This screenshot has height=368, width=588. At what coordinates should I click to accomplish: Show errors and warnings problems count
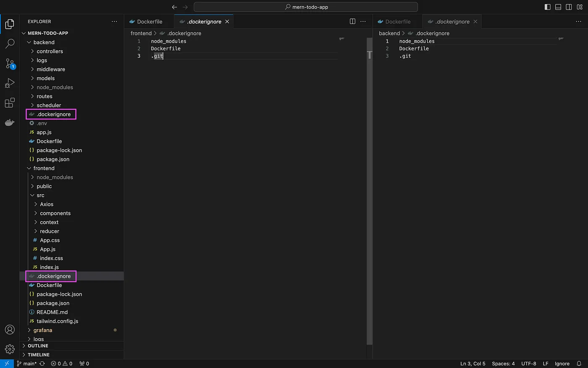[x=62, y=364]
